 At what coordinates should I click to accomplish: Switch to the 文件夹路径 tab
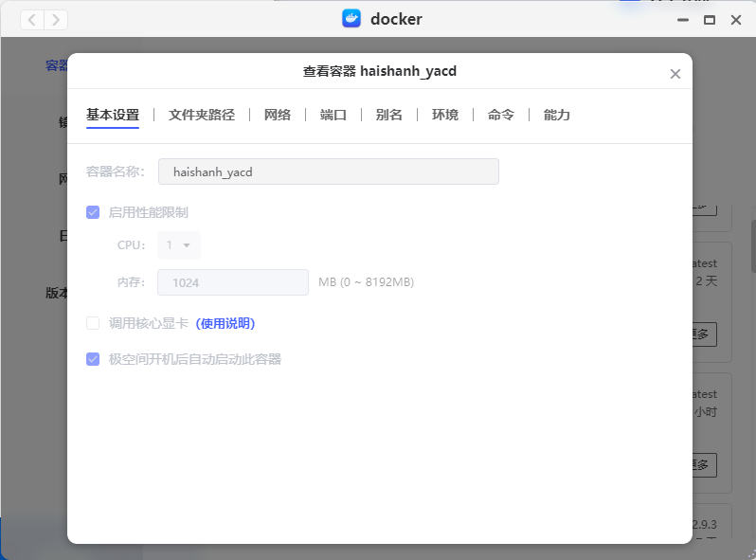202,115
